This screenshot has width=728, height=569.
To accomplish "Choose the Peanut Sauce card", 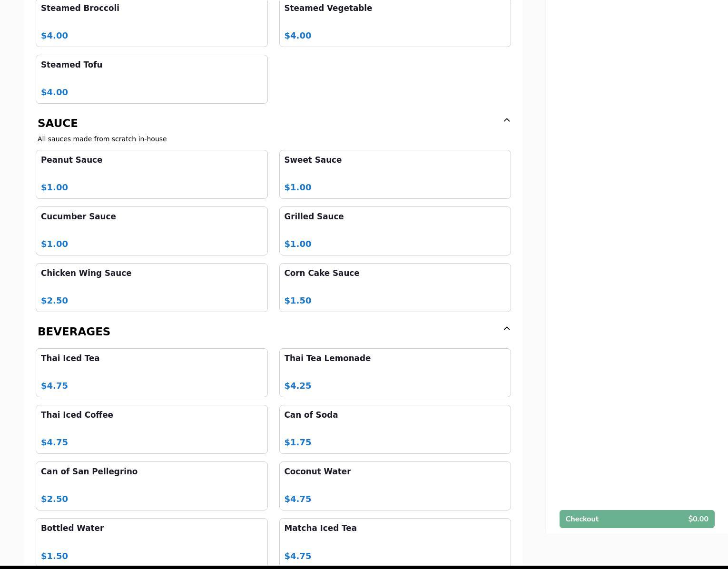I will [151, 174].
